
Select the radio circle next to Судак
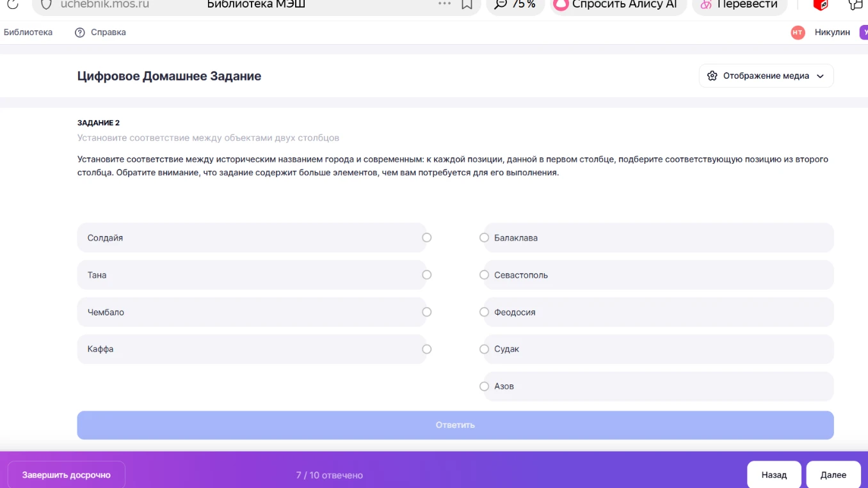484,349
